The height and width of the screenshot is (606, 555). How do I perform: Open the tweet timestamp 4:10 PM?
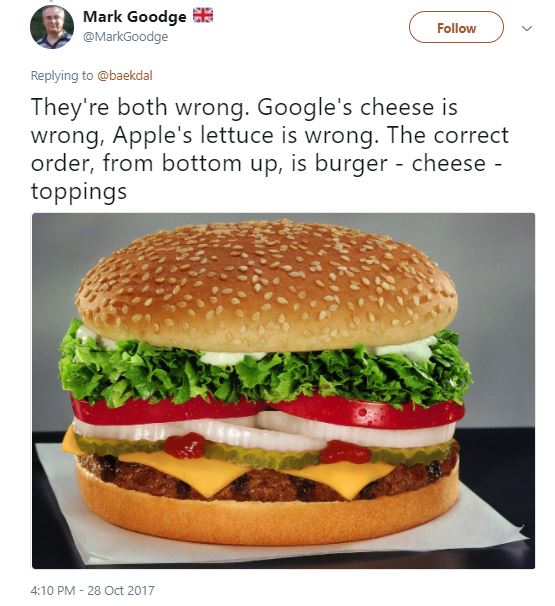tap(53, 590)
